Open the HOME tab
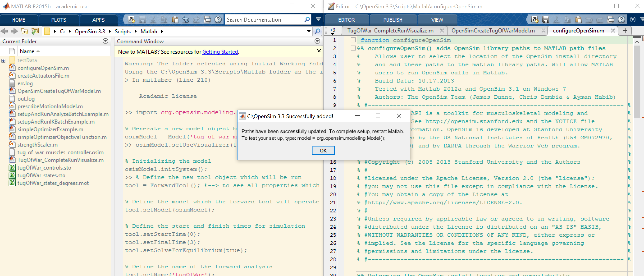Image resolution: width=644 pixels, height=276 pixels. tap(19, 20)
